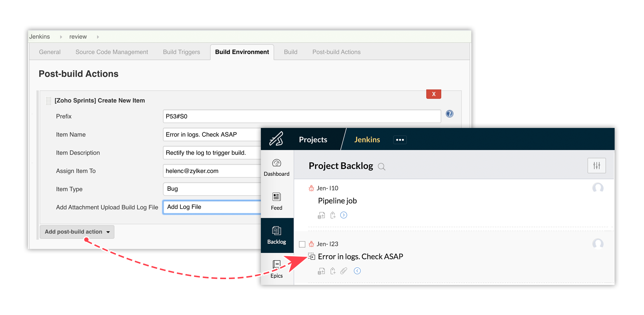
Task: Switch to Build Triggers tab
Action: (x=181, y=52)
